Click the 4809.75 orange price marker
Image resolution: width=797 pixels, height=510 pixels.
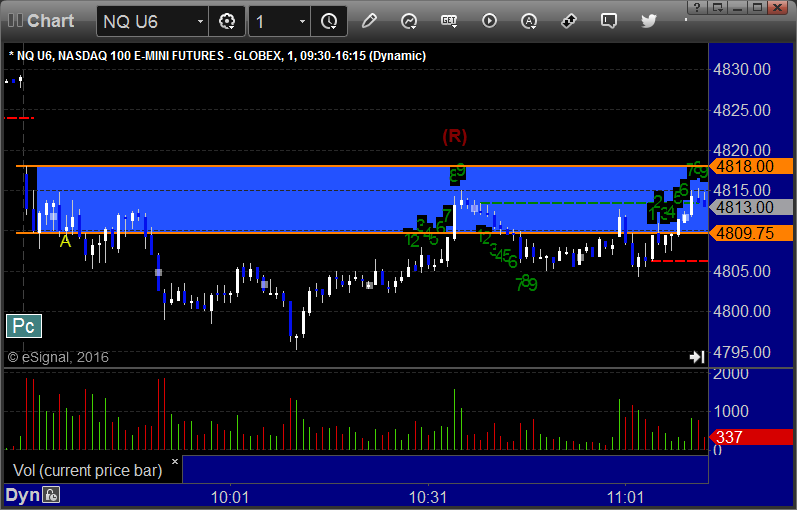(x=751, y=233)
